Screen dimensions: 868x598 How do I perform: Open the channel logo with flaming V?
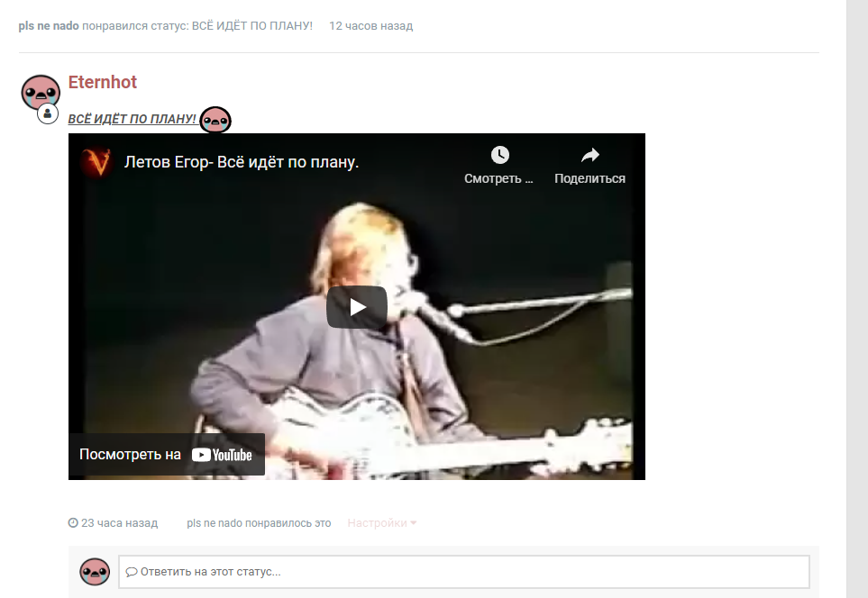coord(96,162)
